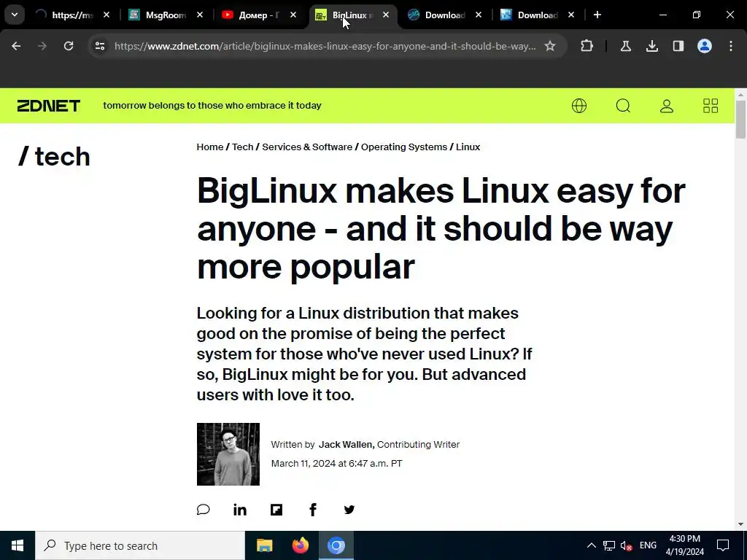Image resolution: width=747 pixels, height=560 pixels.
Task: Open the Windows notification center
Action: (x=723, y=545)
